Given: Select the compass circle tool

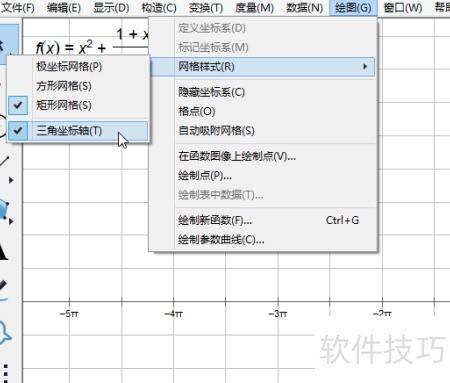Looking at the screenshot, I should point(3,127).
